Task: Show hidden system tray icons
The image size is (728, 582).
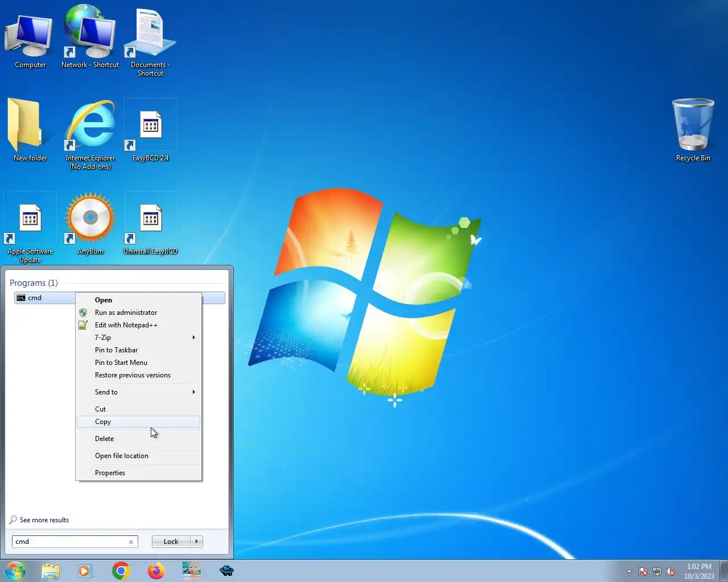Action: [x=629, y=572]
